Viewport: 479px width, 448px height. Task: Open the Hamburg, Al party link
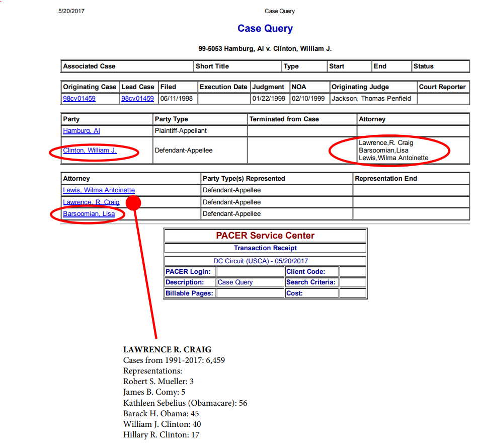[x=82, y=131]
